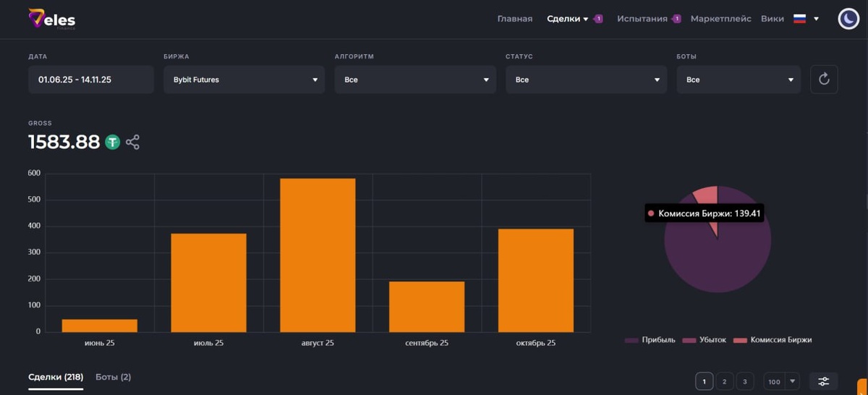Image resolution: width=868 pixels, height=395 pixels.
Task: Go to page 2 of deals
Action: (725, 381)
